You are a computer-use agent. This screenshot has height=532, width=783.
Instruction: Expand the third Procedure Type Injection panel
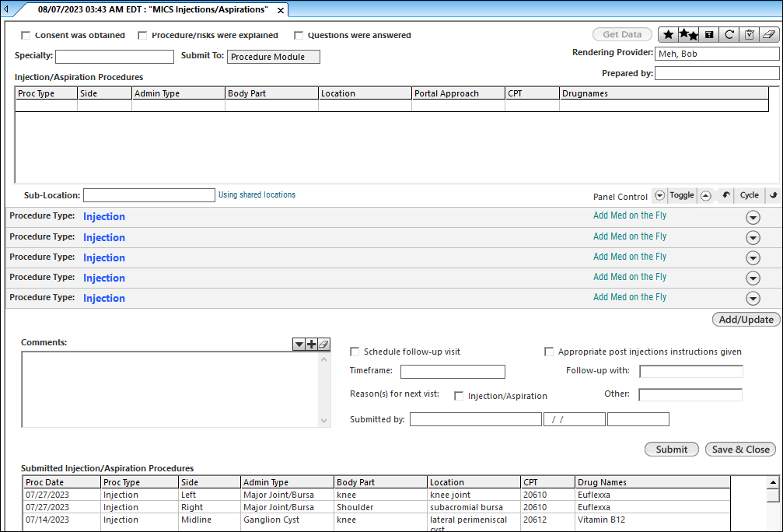(x=753, y=257)
